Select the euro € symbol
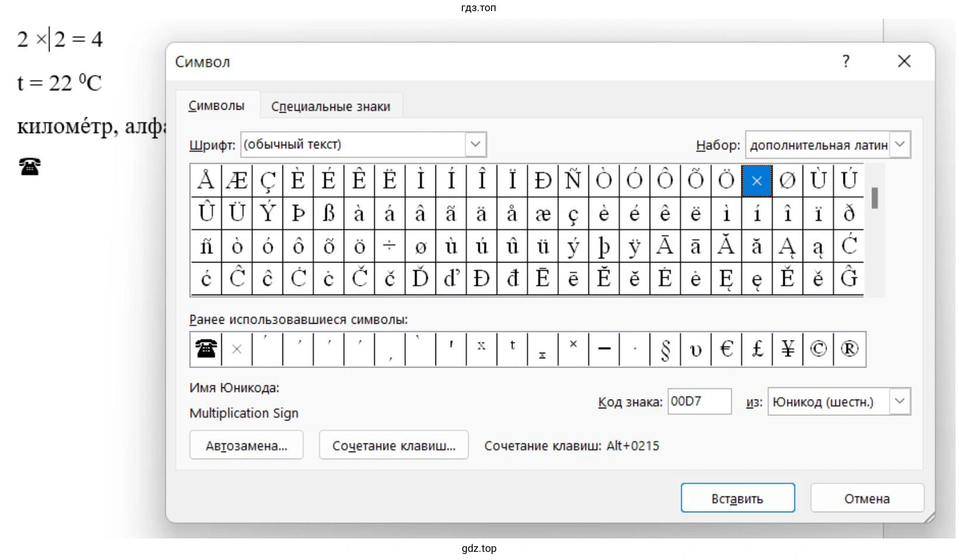Viewport: 959px width, 560px height. (x=726, y=349)
